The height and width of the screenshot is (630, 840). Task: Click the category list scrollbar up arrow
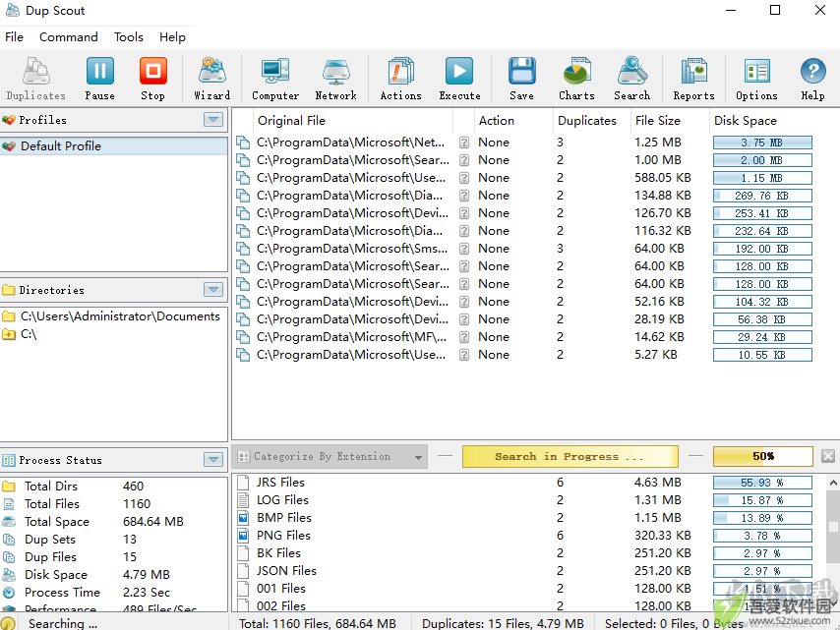833,483
